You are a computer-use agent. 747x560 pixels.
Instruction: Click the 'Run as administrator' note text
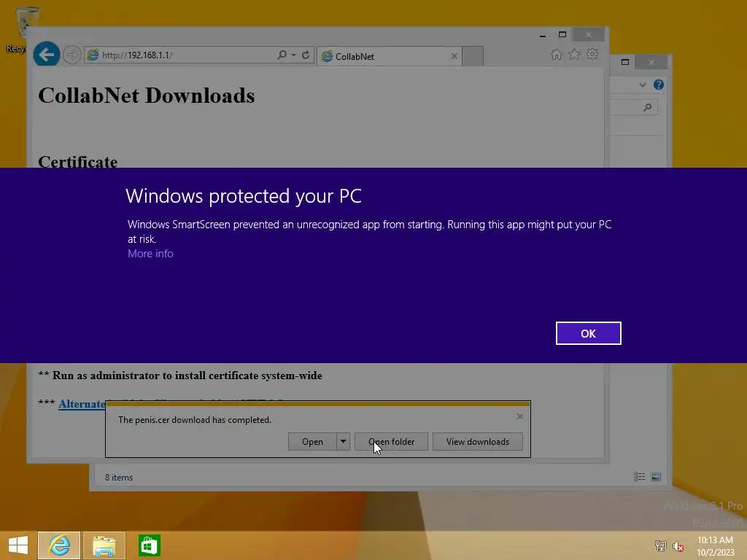click(180, 376)
